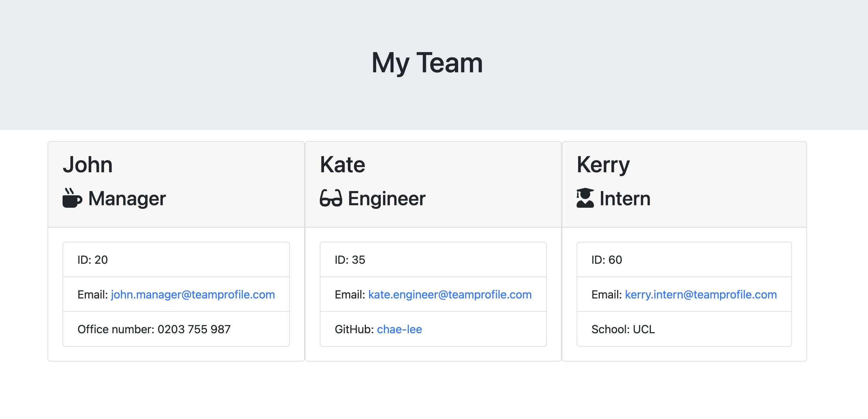Click the Email: label in Kerry's card
868x419 pixels.
pos(606,295)
